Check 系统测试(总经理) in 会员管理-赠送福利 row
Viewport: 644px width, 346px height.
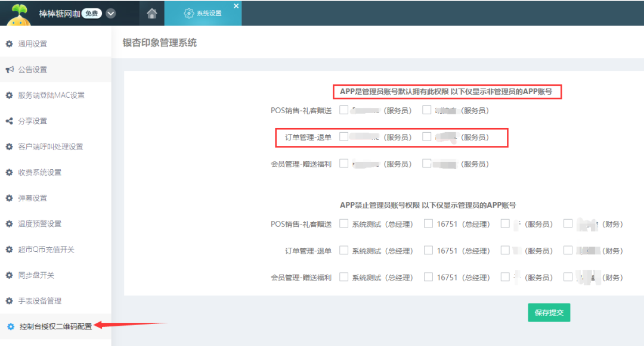(343, 277)
